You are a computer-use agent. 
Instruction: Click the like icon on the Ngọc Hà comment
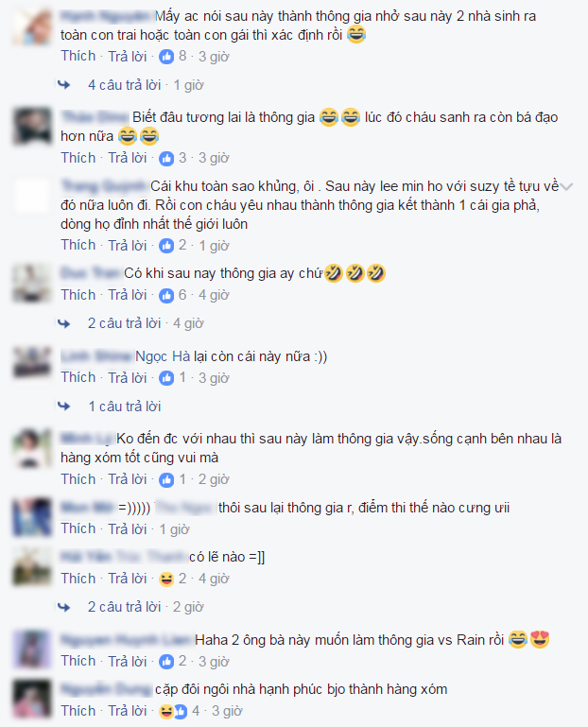coord(166,378)
